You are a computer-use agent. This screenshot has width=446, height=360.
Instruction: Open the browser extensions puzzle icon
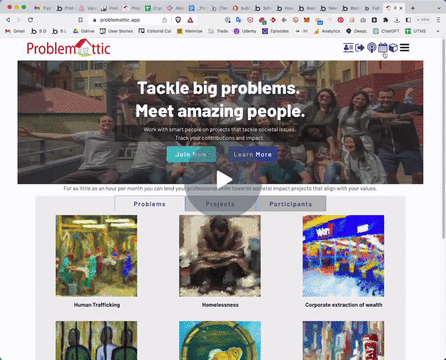[x=386, y=20]
